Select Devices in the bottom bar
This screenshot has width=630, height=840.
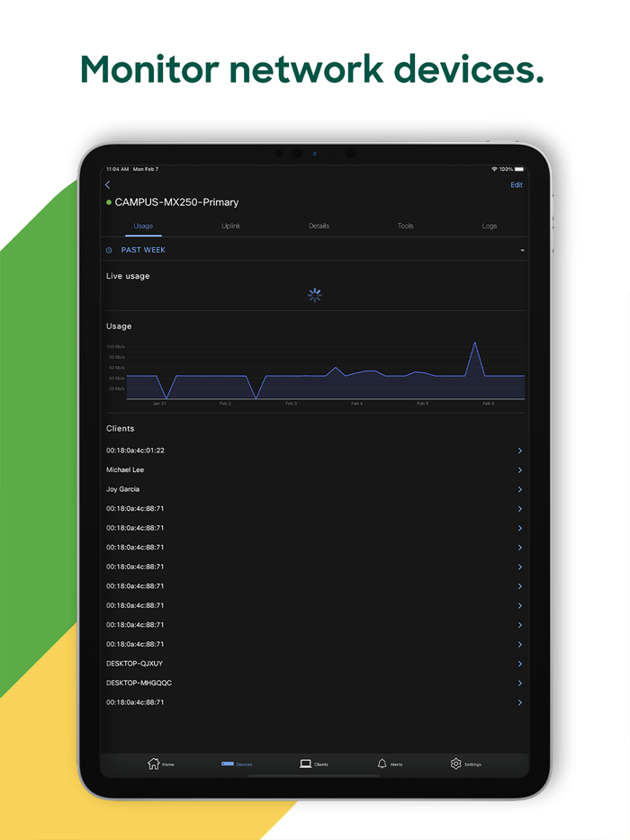[237, 764]
